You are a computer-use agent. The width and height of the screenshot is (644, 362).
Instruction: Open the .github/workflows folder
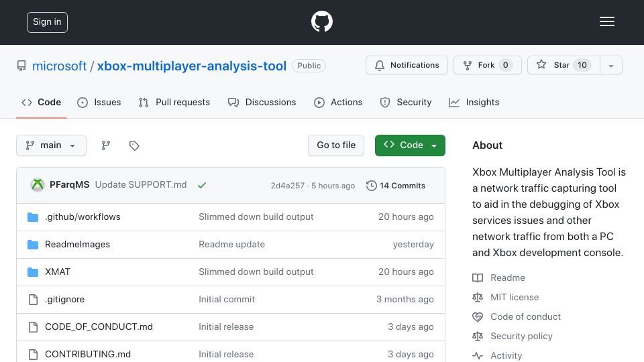pyautogui.click(x=83, y=217)
